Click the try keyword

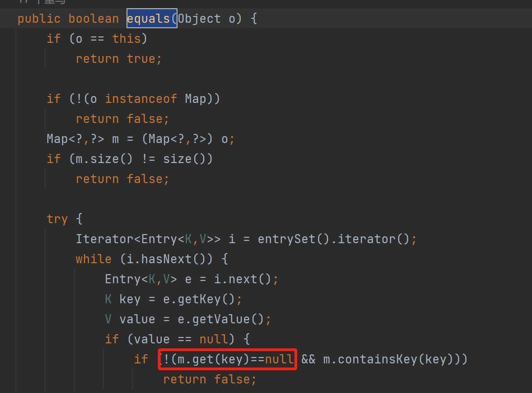pos(57,219)
